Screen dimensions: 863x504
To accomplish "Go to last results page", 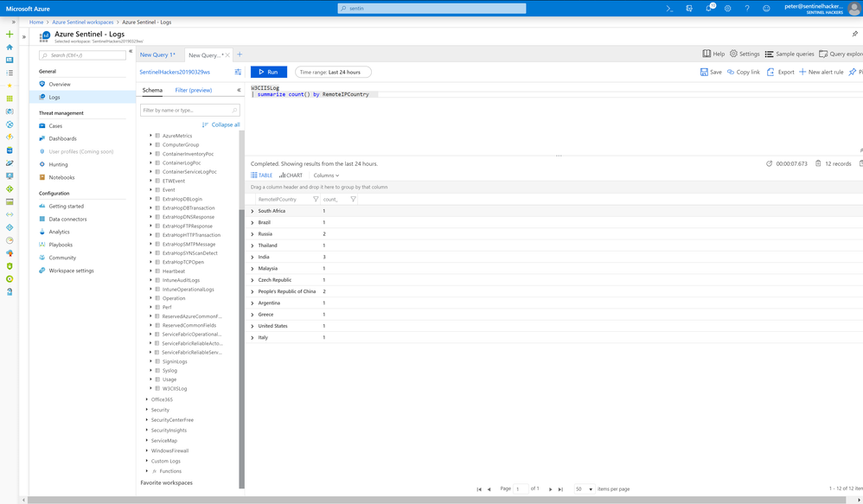I will [x=560, y=489].
